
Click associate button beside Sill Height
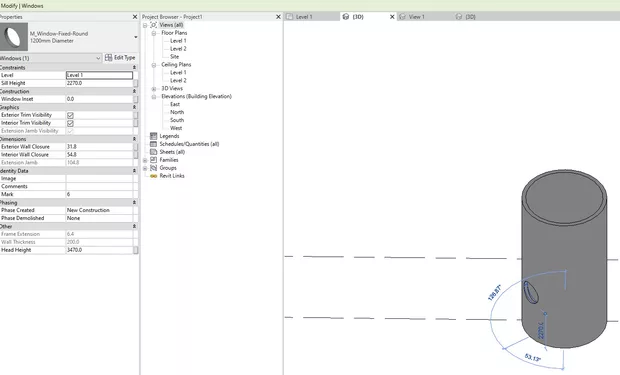pyautogui.click(x=136, y=83)
